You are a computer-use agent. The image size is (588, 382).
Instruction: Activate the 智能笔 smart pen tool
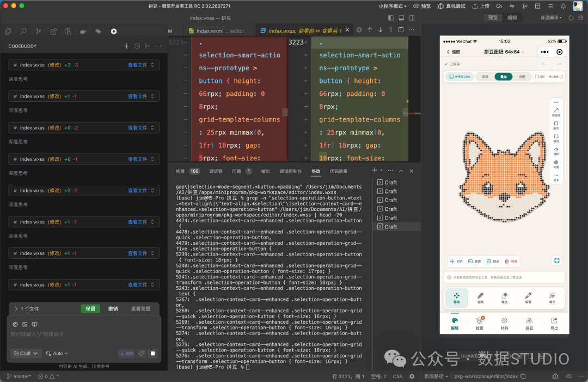(x=556, y=112)
